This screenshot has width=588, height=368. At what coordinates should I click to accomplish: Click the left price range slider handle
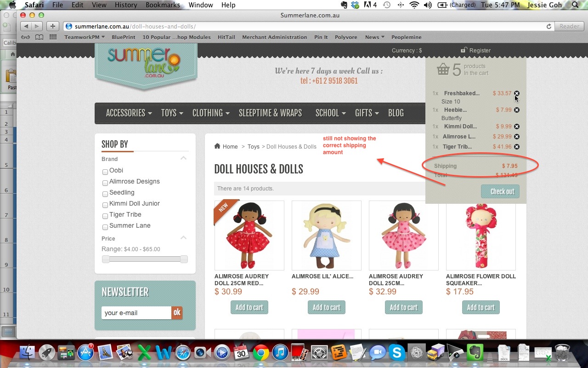106,259
